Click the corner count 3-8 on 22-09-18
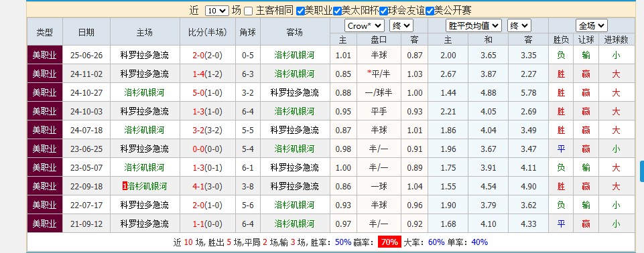The image size is (644, 253). (248, 187)
